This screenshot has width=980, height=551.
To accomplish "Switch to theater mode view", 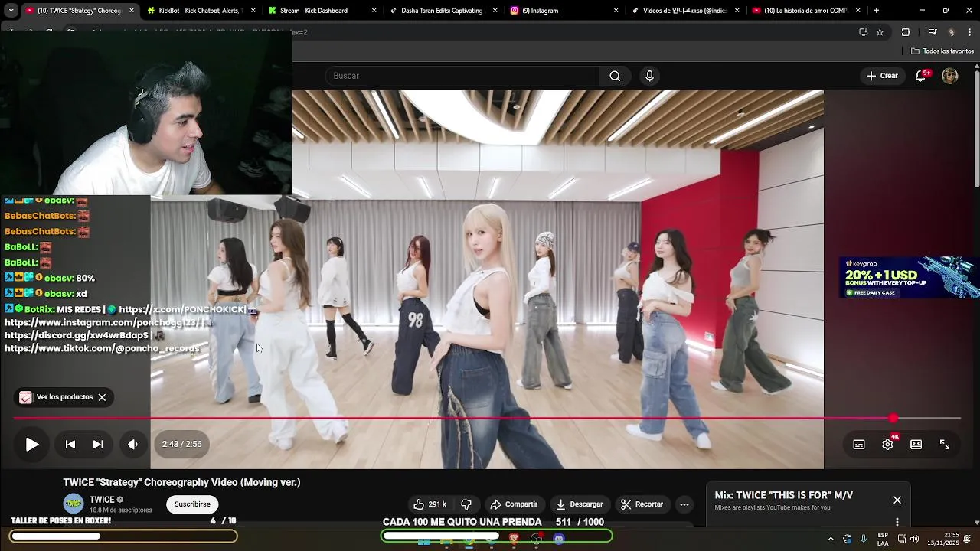I will click(916, 444).
